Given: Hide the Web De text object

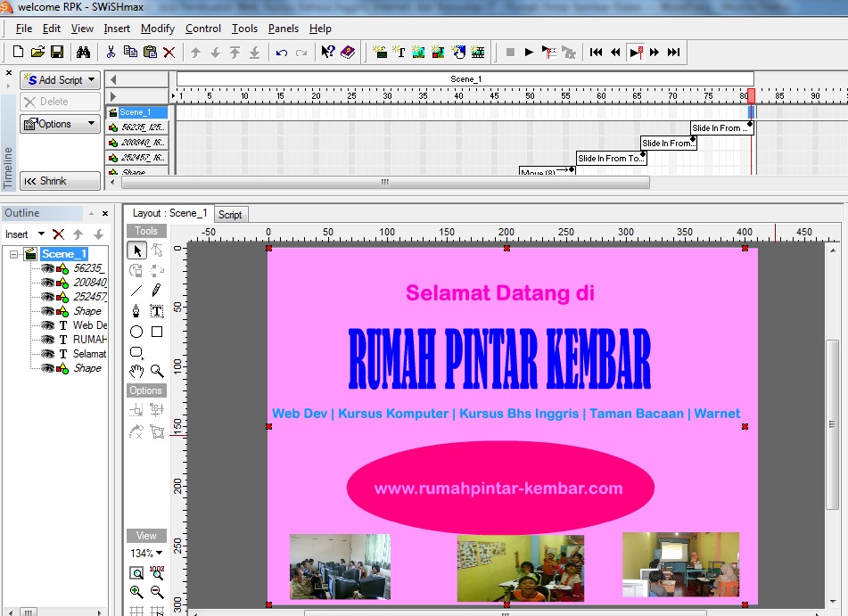Looking at the screenshot, I should pos(48,325).
